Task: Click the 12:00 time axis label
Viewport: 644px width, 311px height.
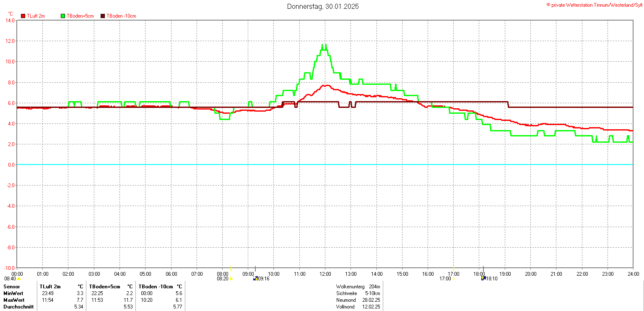Action: coord(325,274)
